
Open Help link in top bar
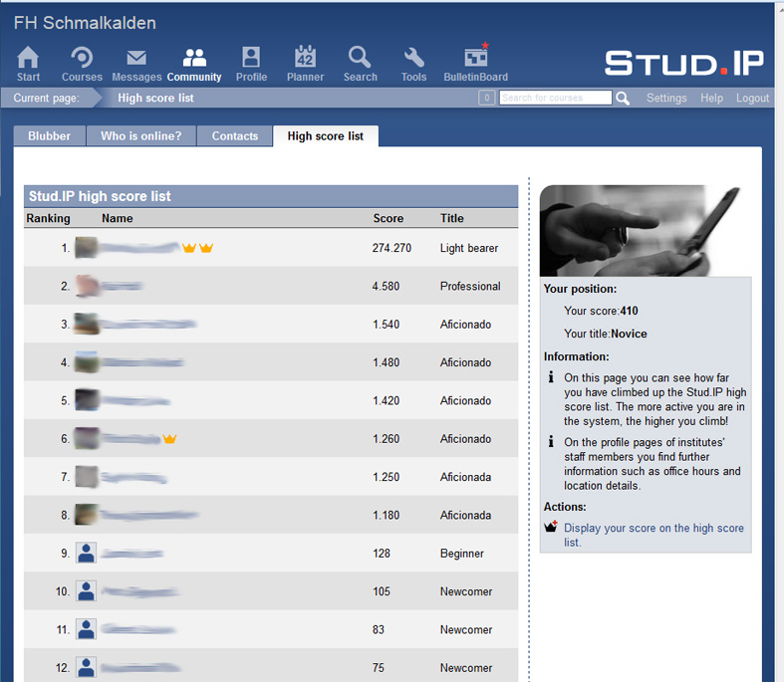coord(711,98)
